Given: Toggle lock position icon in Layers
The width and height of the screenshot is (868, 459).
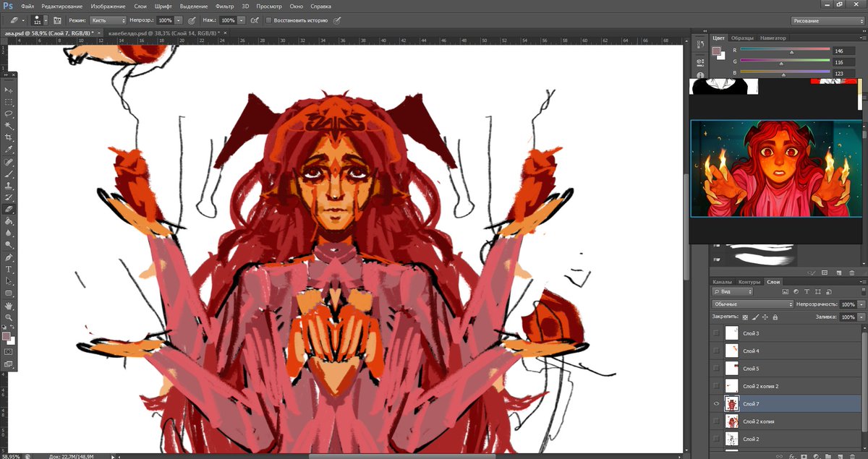Looking at the screenshot, I should (765, 317).
